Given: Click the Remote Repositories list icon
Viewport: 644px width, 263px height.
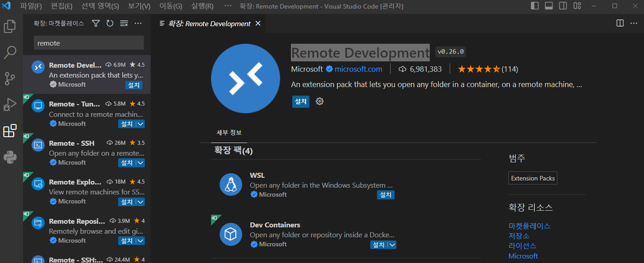Looking at the screenshot, I should 38,223.
